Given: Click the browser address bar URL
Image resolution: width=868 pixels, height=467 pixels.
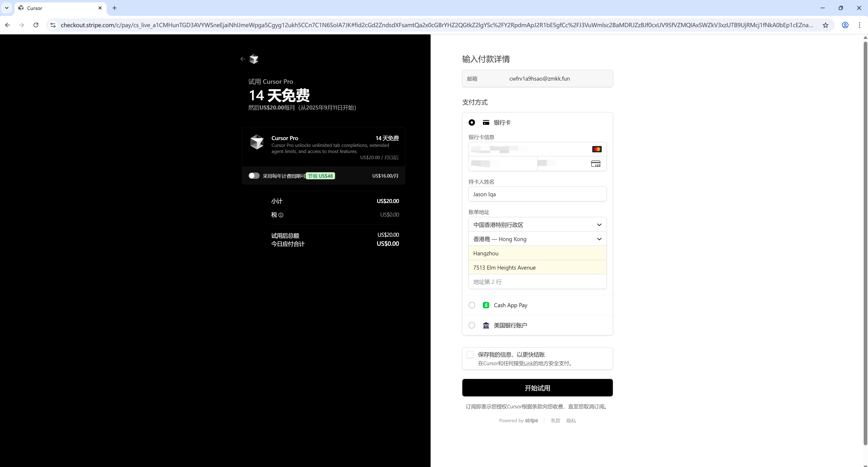Looking at the screenshot, I should click(x=437, y=25).
